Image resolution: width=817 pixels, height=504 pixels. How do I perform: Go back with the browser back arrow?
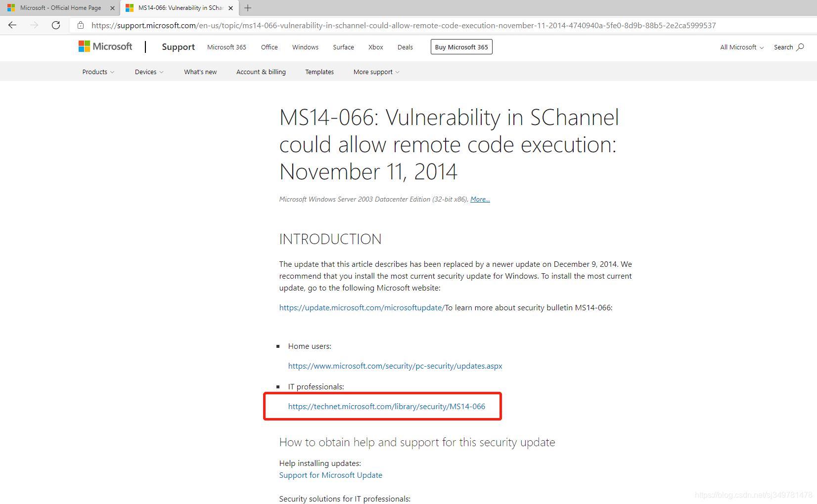12,25
